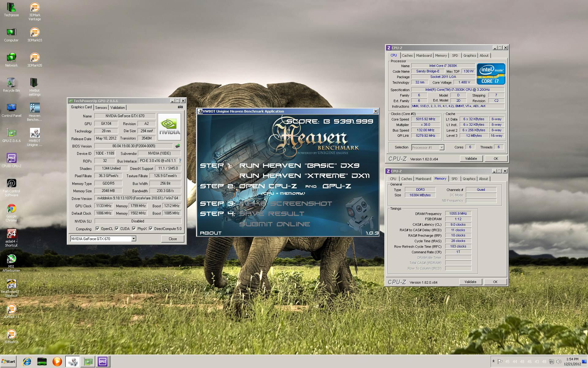Open 3DMark06 desktop icon
Image resolution: width=588 pixels, height=368 pixels.
(11, 336)
